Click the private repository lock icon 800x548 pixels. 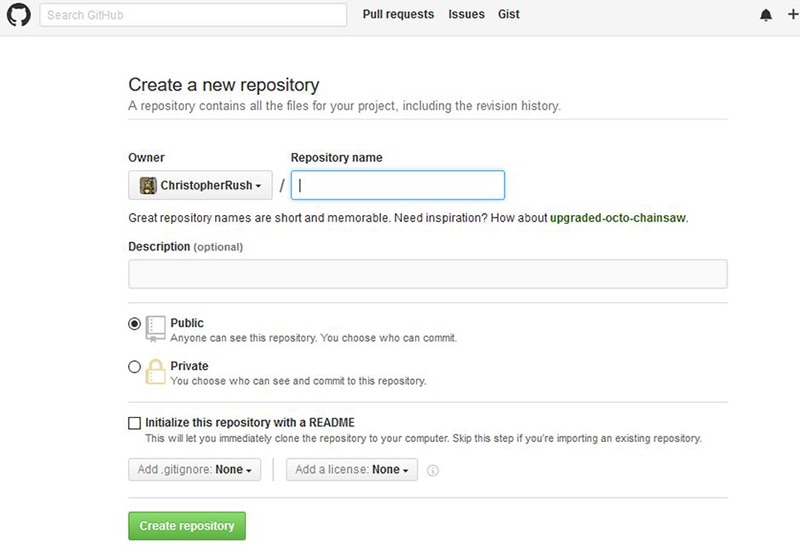155,372
